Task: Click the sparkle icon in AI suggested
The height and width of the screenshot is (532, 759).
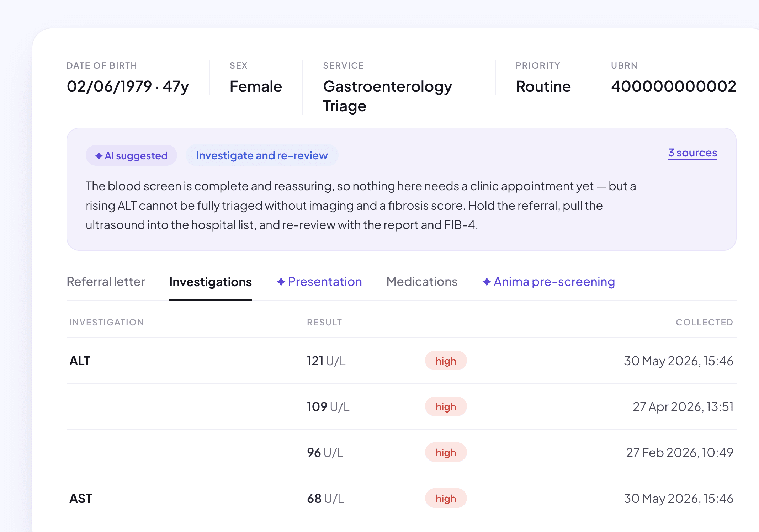Action: pyautogui.click(x=99, y=156)
